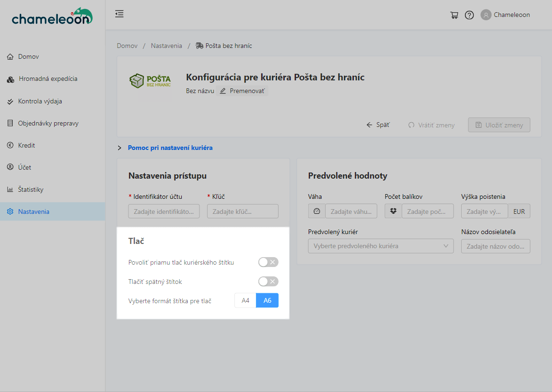Click Nastavenia breadcrumb link
The height and width of the screenshot is (392, 552).
166,46
